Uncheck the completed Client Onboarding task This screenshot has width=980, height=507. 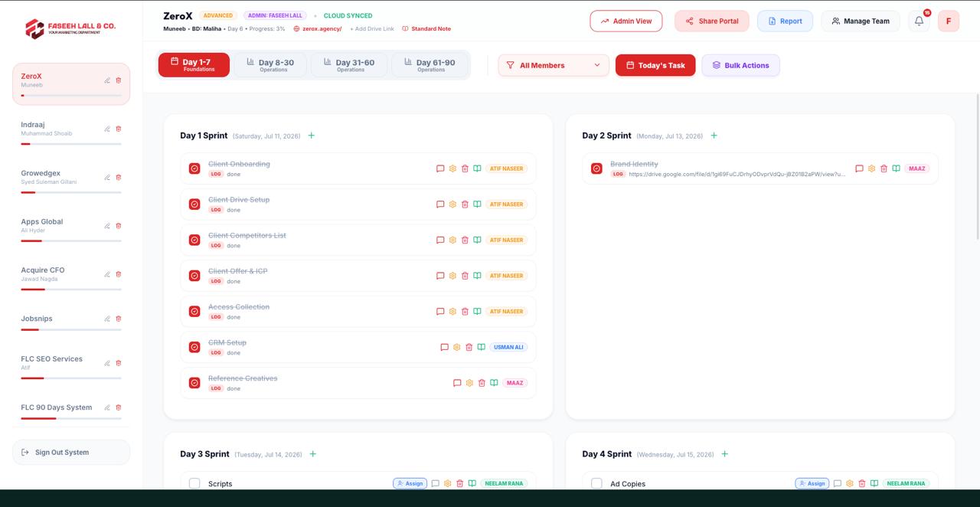(194, 168)
